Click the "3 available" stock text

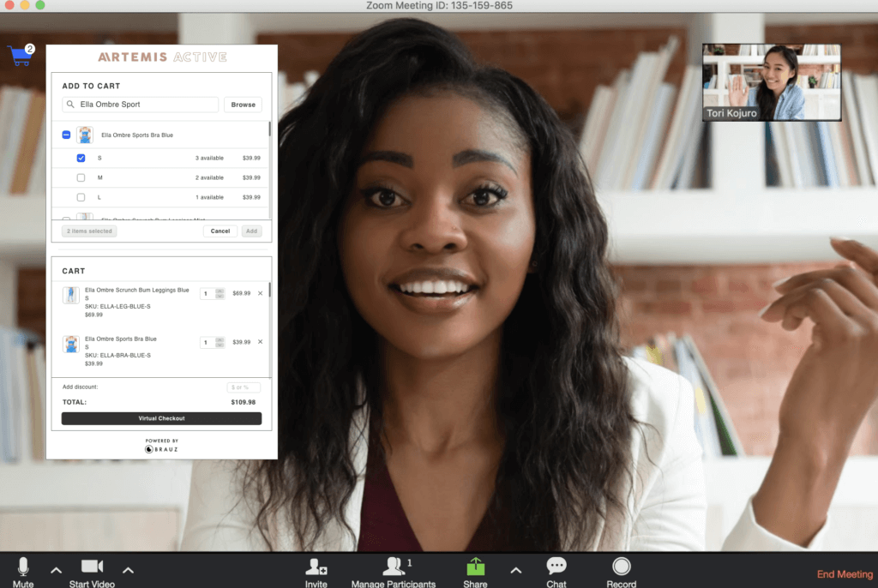pos(209,158)
